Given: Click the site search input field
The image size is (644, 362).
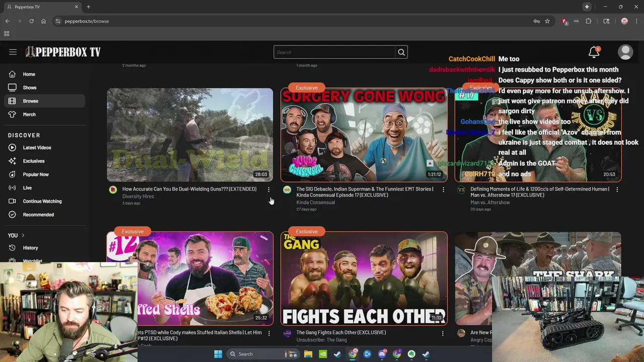Looking at the screenshot, I should [x=335, y=52].
